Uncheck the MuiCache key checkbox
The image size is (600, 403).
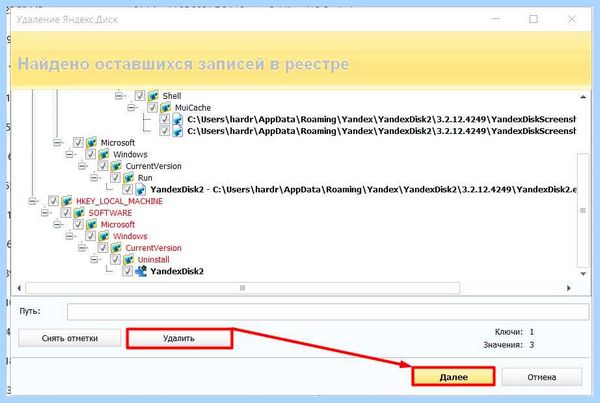pyautogui.click(x=152, y=107)
